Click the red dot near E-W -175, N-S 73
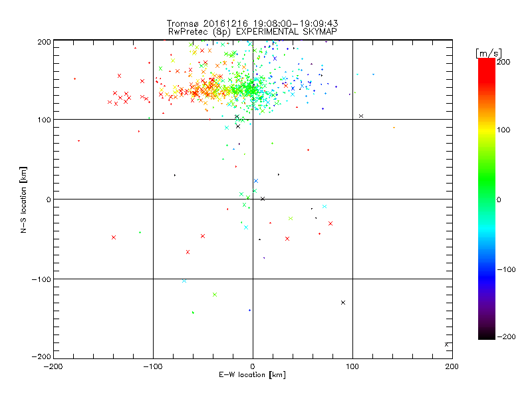 tap(78, 141)
